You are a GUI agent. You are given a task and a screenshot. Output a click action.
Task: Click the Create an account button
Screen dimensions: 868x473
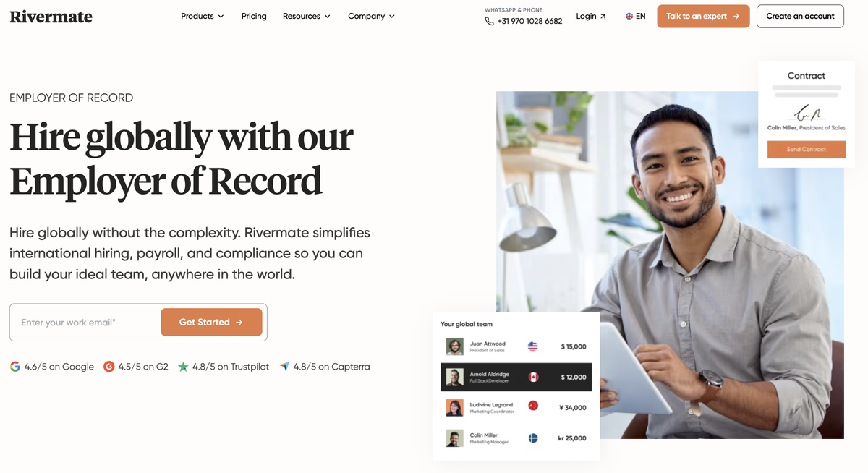pyautogui.click(x=800, y=16)
